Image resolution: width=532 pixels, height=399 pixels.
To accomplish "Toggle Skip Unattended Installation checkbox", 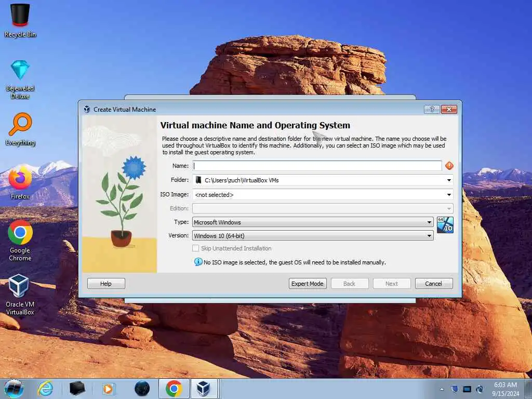I will click(195, 248).
